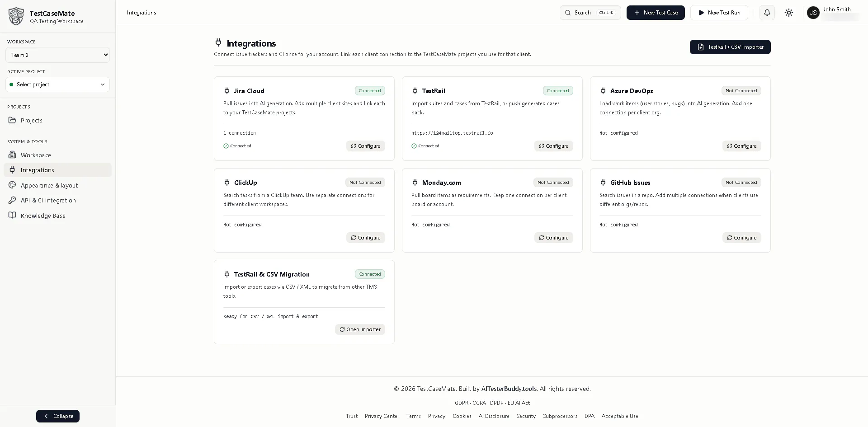Open API & CI Integration page
Viewport: 868px width, 427px height.
click(57, 200)
